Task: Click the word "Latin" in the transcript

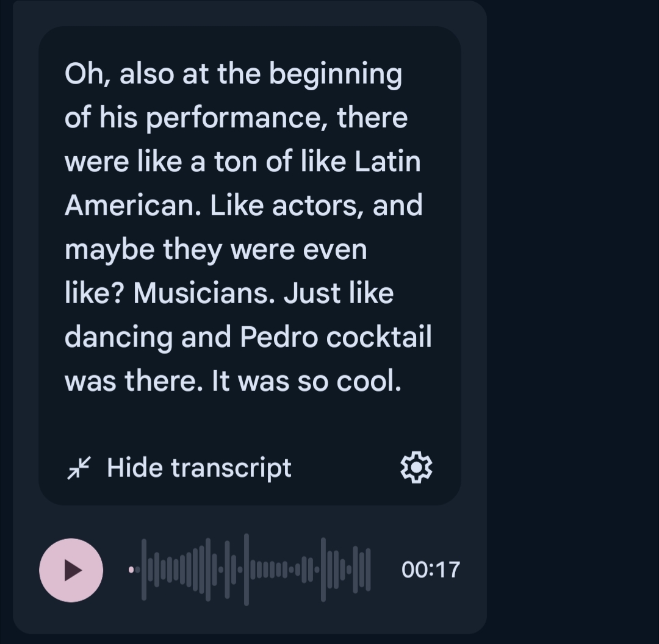Action: coord(387,162)
